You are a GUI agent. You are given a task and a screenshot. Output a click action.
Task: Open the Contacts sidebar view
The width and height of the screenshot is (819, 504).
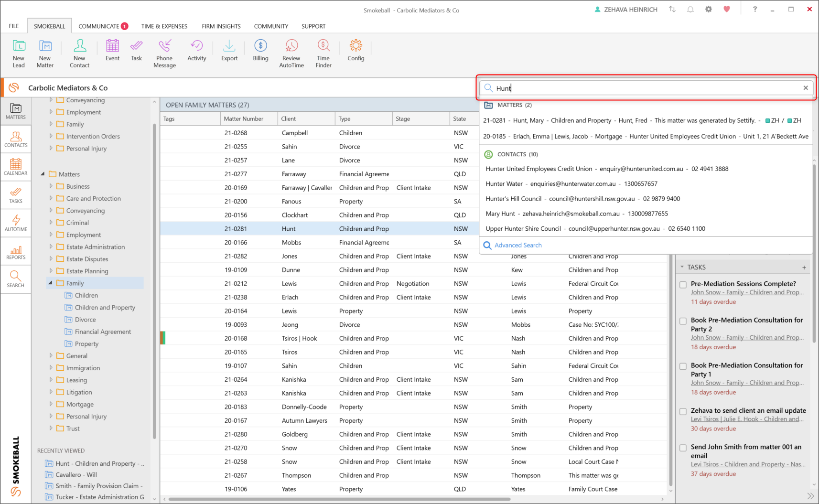click(x=16, y=139)
